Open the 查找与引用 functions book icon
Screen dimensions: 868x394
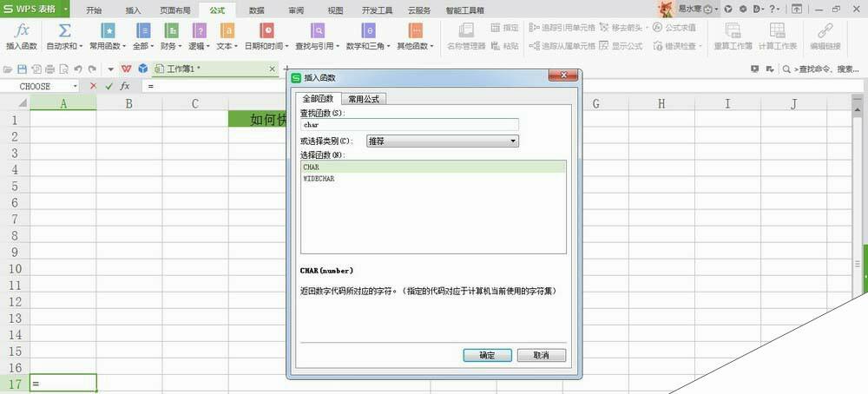coord(318,30)
